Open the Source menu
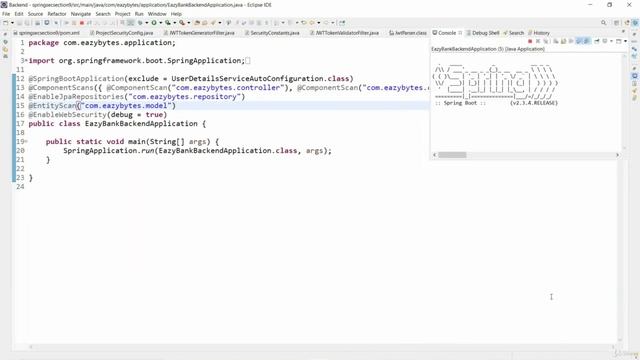The width and height of the screenshot is (640, 360). click(35, 14)
